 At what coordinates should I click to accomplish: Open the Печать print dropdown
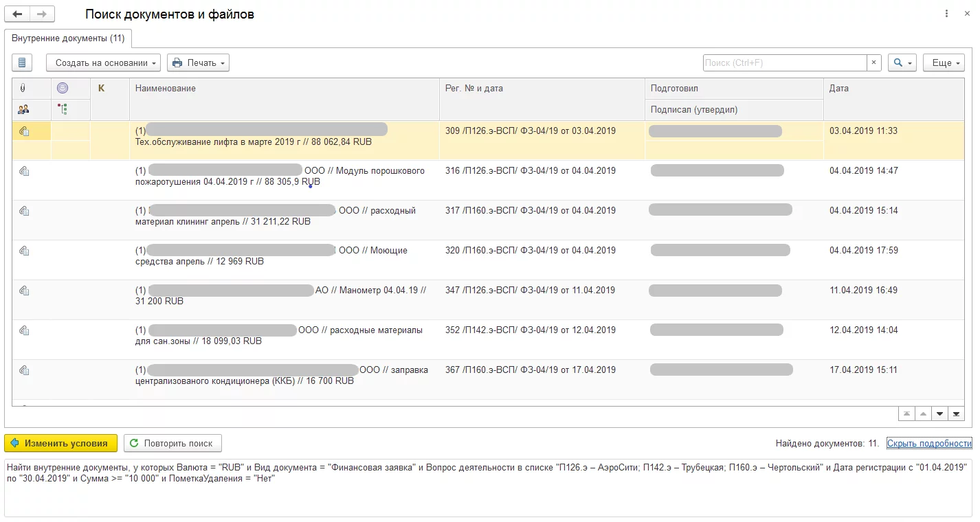pos(198,63)
